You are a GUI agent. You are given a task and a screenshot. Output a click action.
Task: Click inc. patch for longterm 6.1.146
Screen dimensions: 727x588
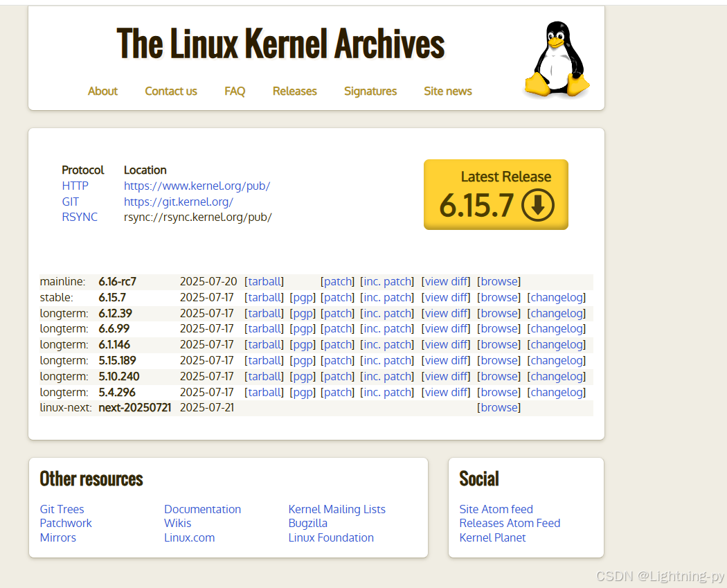pyautogui.click(x=387, y=344)
